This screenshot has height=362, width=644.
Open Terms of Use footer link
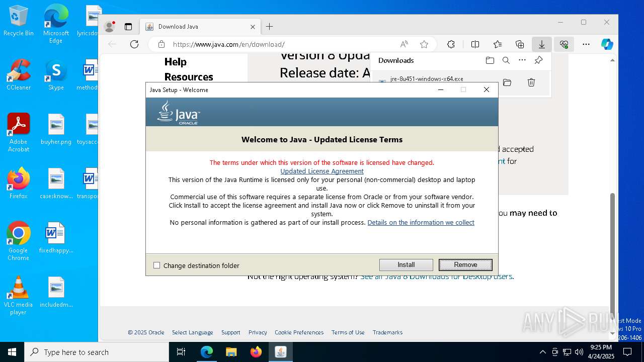(348, 332)
